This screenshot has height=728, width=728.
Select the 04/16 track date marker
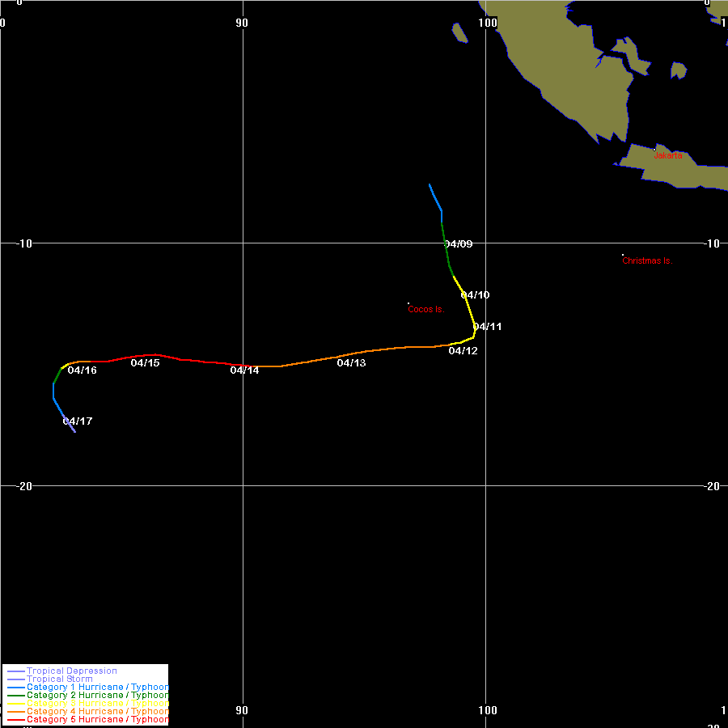click(x=82, y=370)
